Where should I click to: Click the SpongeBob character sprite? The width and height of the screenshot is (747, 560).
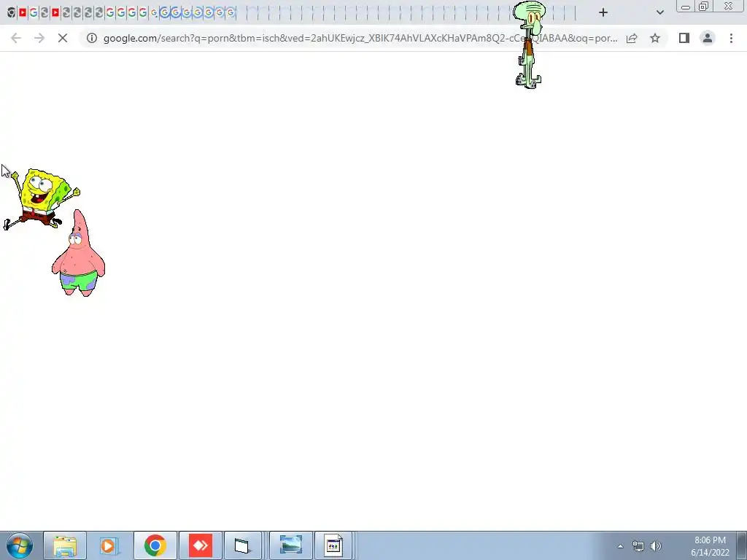point(42,198)
